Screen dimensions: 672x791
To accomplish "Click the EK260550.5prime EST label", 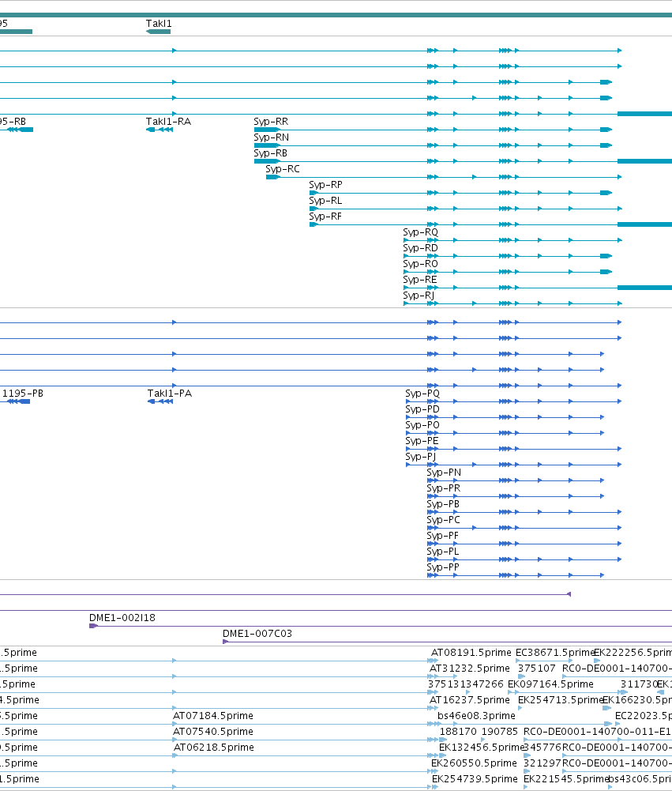I will [474, 763].
